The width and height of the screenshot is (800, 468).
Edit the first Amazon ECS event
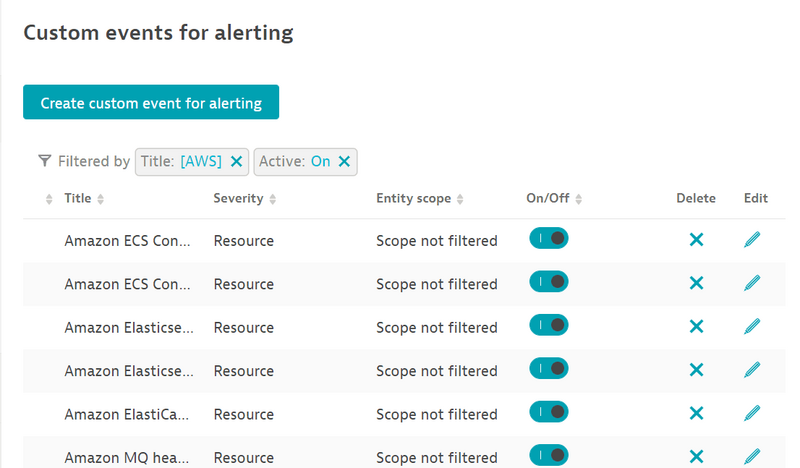tap(752, 240)
